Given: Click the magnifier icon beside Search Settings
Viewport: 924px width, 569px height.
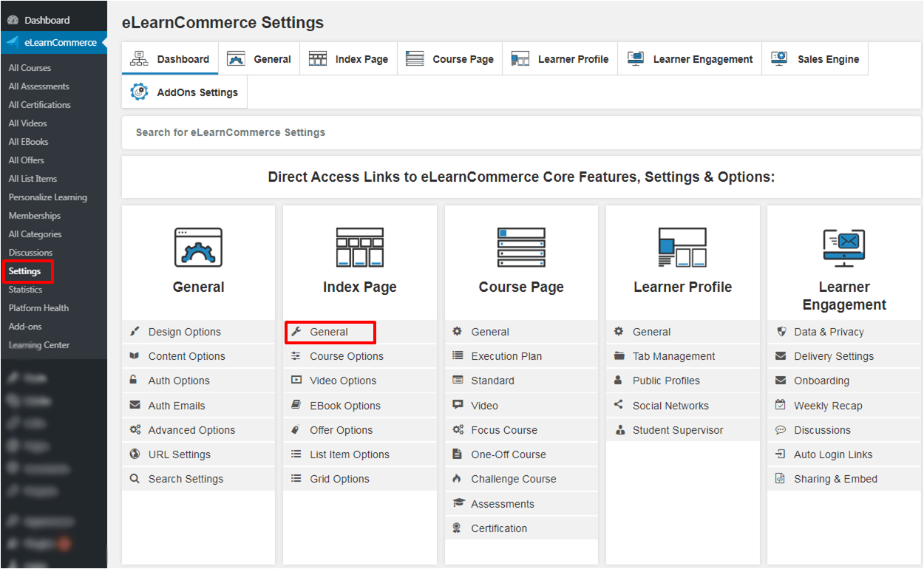Looking at the screenshot, I should pyautogui.click(x=135, y=479).
